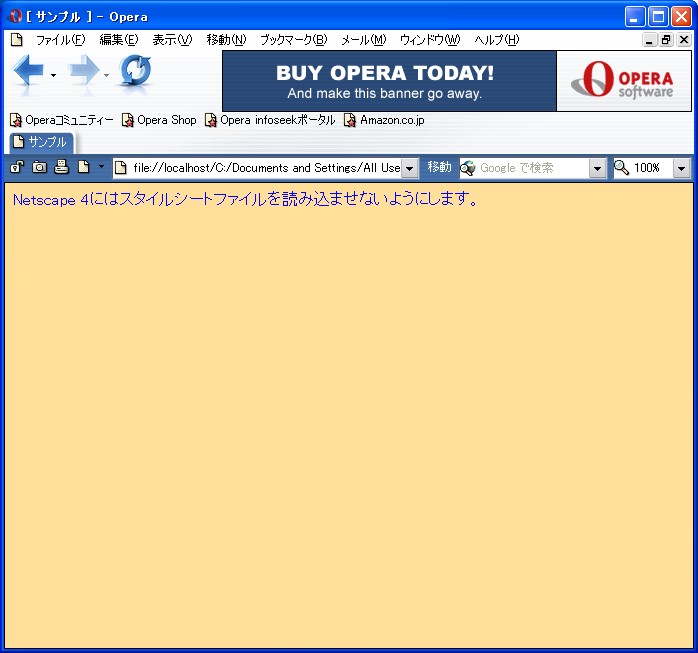698x653 pixels.
Task: Expand the 100% zoom dropdown
Action: tap(682, 168)
